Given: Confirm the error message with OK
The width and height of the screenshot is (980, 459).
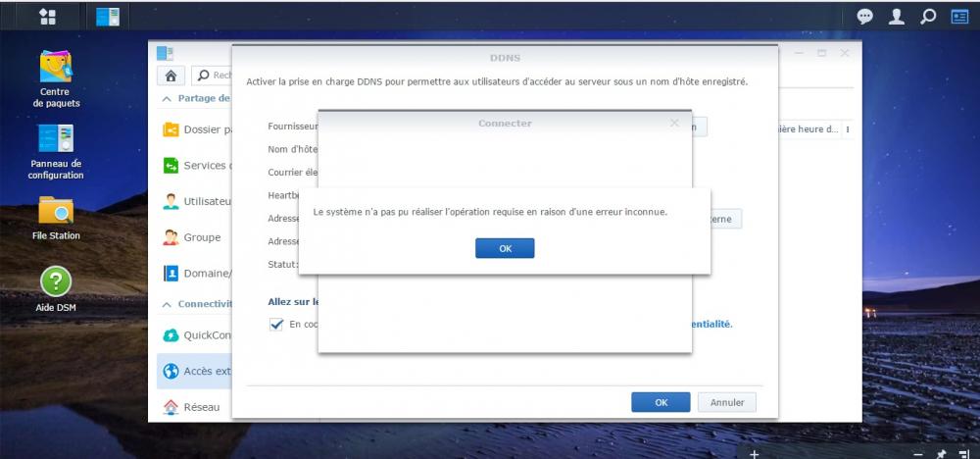Looking at the screenshot, I should 505,248.
